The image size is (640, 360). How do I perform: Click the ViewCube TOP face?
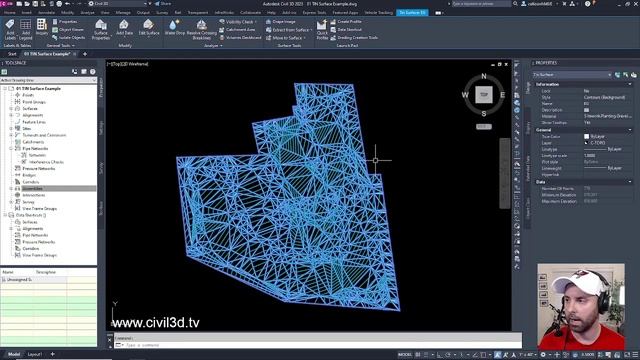pos(484,94)
